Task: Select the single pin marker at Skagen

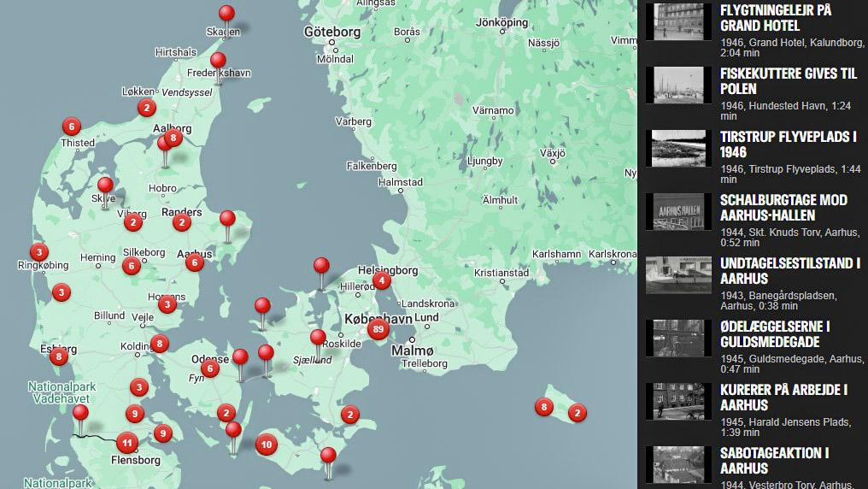Action: click(226, 15)
